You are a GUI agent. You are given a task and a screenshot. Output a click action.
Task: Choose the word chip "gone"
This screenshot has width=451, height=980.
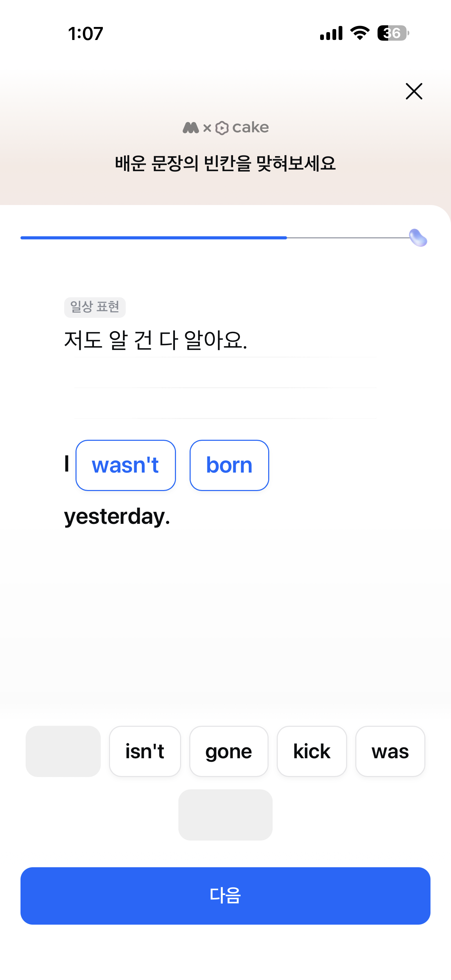pos(229,751)
